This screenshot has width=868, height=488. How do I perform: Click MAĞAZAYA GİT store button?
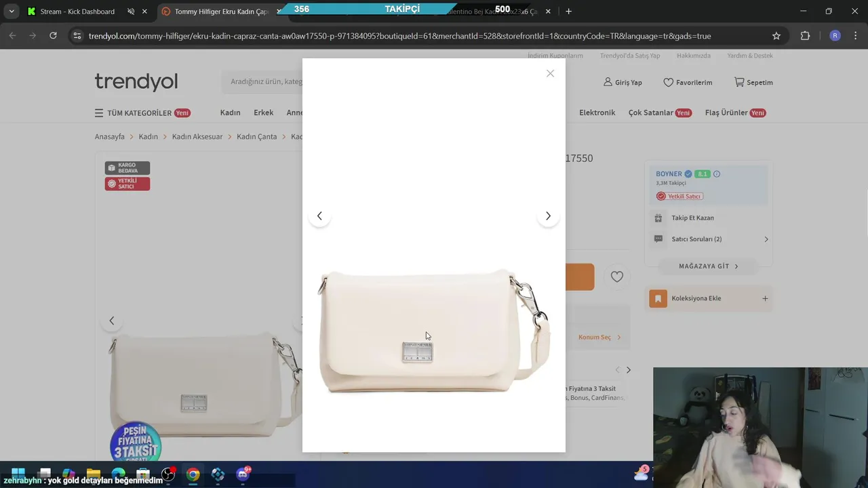point(709,266)
